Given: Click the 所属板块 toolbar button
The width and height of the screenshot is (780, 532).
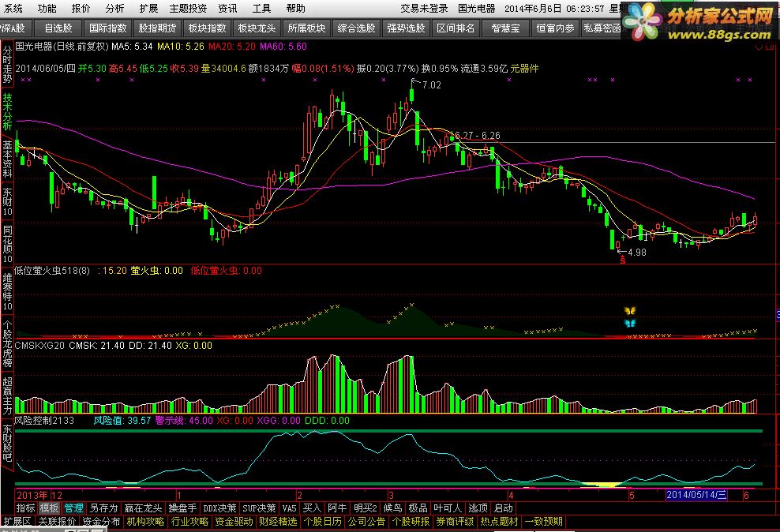Looking at the screenshot, I should tap(307, 28).
